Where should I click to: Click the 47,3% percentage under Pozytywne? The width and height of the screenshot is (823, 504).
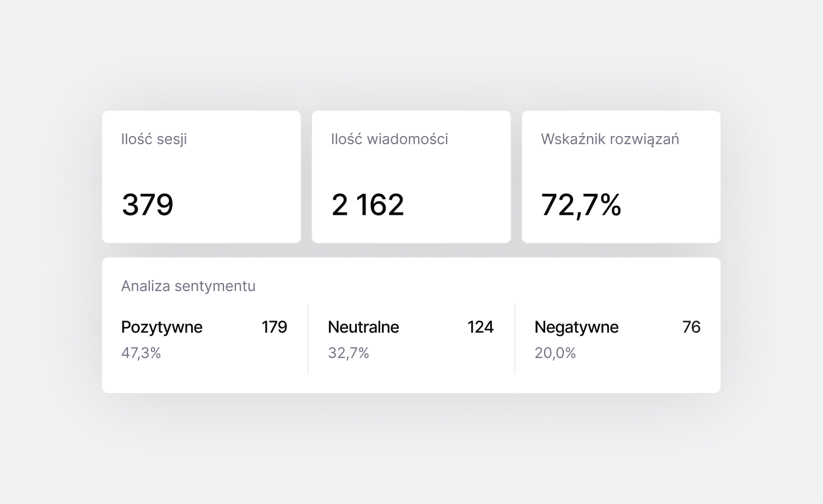(141, 353)
